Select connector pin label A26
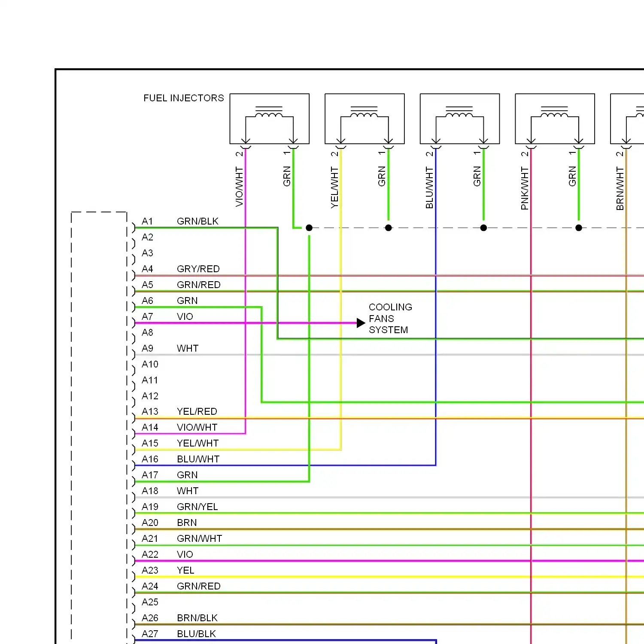 (x=150, y=618)
